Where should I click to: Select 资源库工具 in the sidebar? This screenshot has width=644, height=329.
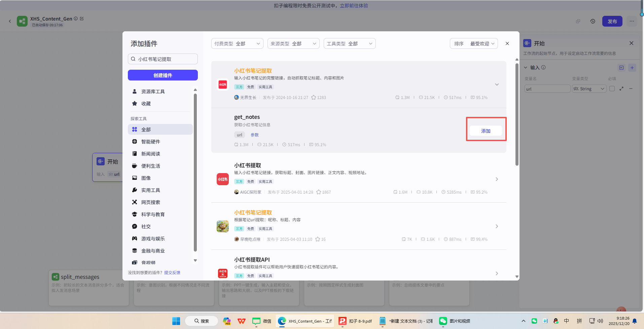click(x=160, y=92)
